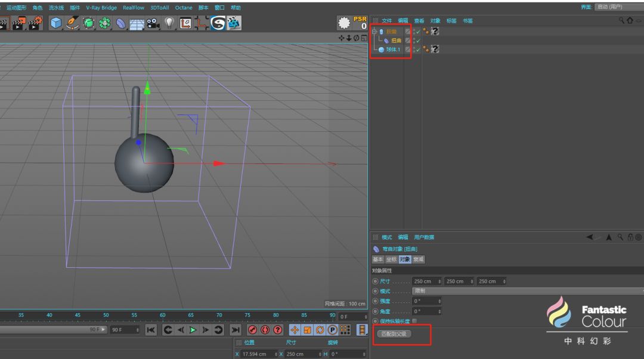
Task: Toggle the keep Y-axis length checkbox
Action: click(414, 321)
